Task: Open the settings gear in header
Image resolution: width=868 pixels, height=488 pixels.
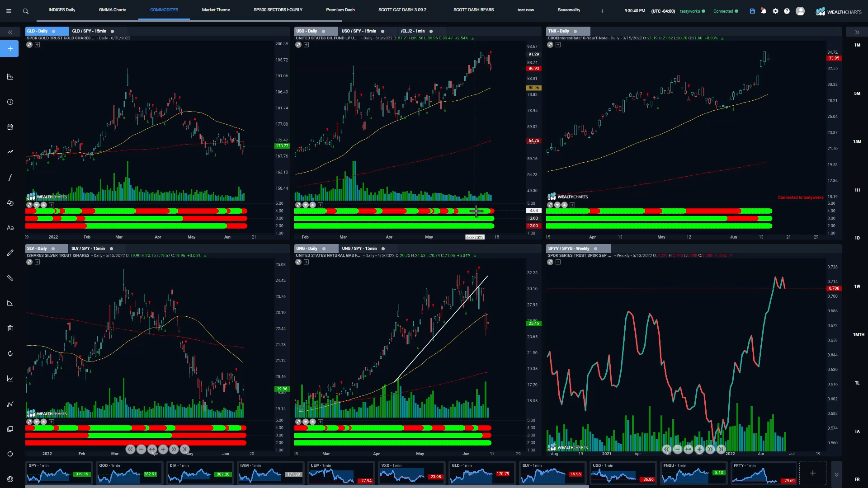Action: tap(776, 11)
